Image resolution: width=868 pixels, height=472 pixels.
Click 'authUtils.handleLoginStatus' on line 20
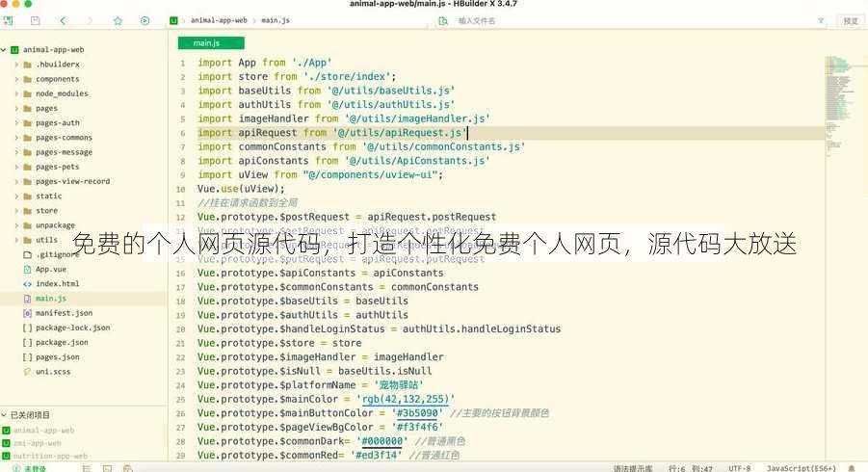(x=481, y=328)
